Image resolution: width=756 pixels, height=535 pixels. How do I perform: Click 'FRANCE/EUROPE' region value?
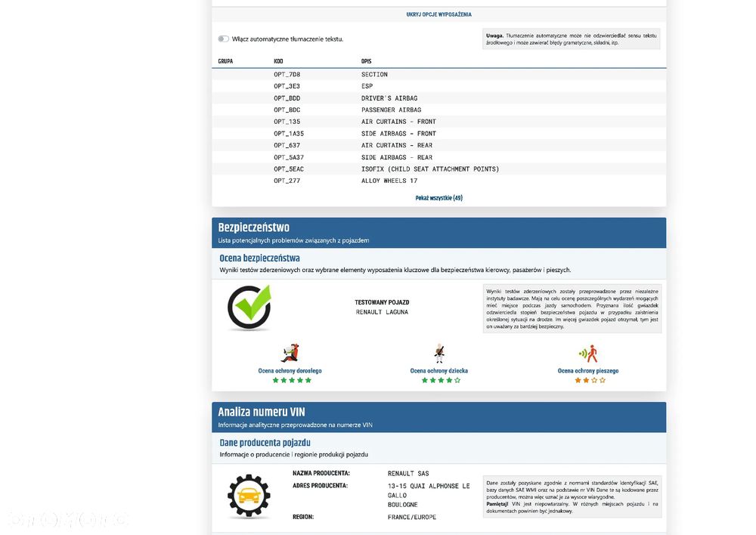(412, 517)
